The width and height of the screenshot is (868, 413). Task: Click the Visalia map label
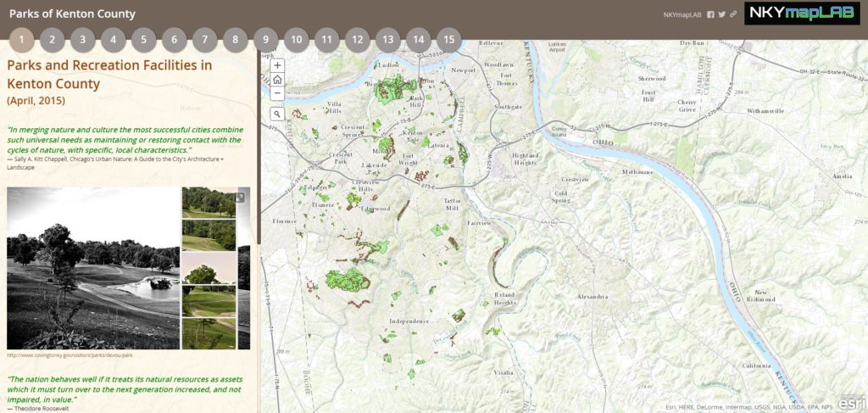click(504, 372)
